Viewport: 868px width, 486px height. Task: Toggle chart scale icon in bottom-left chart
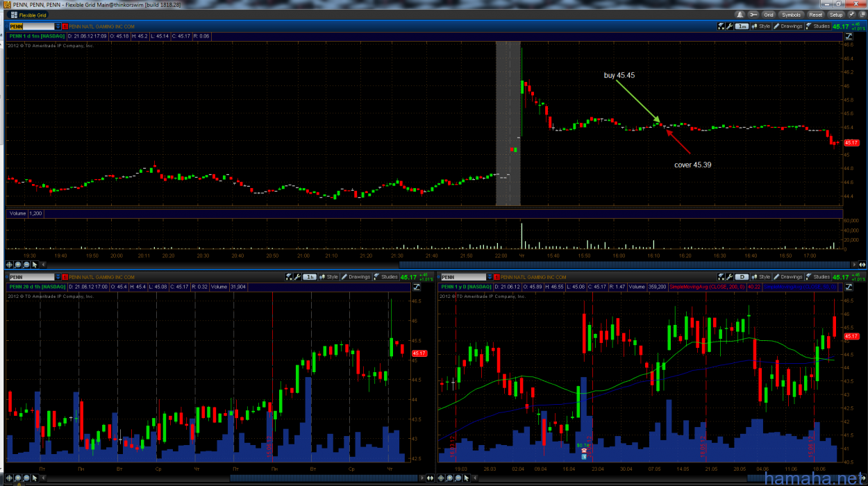(x=417, y=287)
